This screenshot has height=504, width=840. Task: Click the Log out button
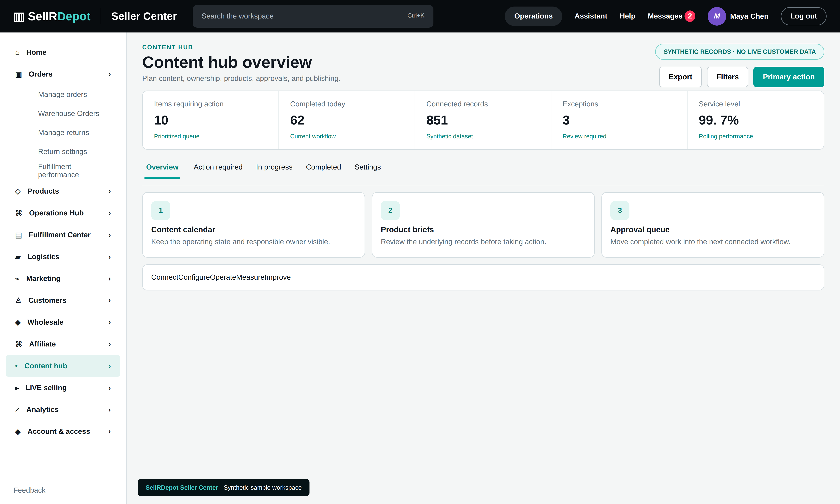point(803,16)
